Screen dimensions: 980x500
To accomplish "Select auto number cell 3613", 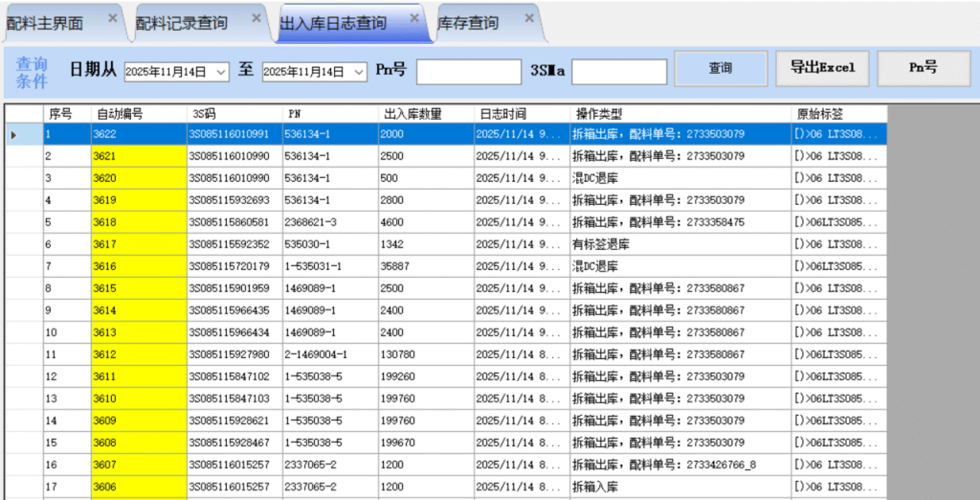I will coord(140,332).
